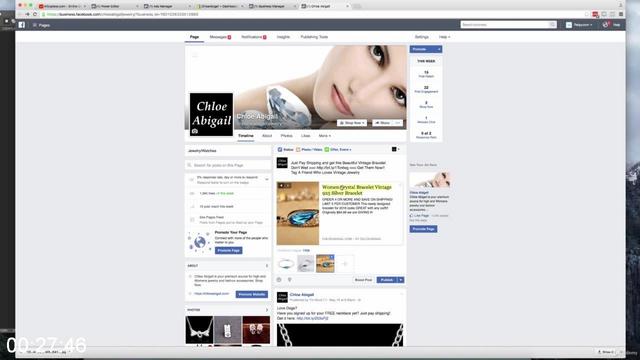Open the account dropdown in the top bar
This screenshot has height=360, width=640.
[x=579, y=25]
